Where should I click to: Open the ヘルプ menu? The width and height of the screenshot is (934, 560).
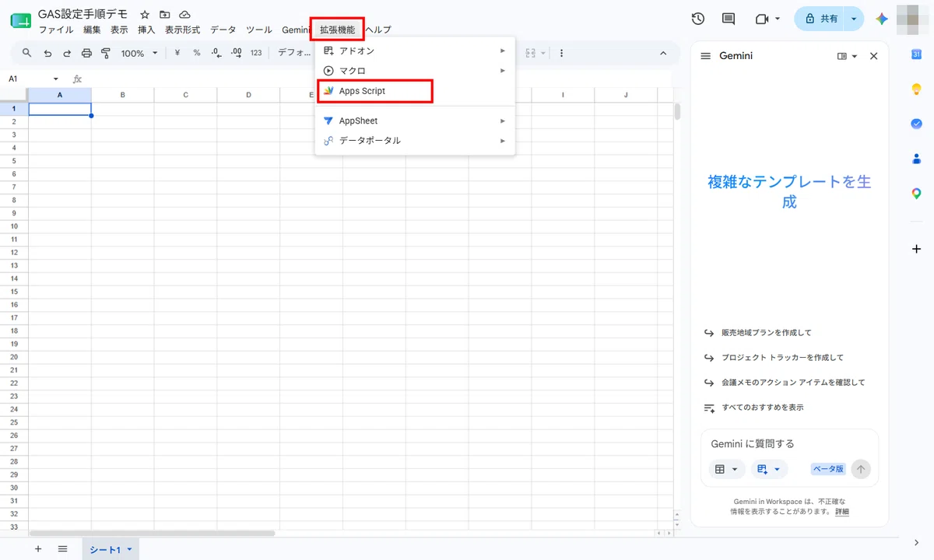pos(378,30)
